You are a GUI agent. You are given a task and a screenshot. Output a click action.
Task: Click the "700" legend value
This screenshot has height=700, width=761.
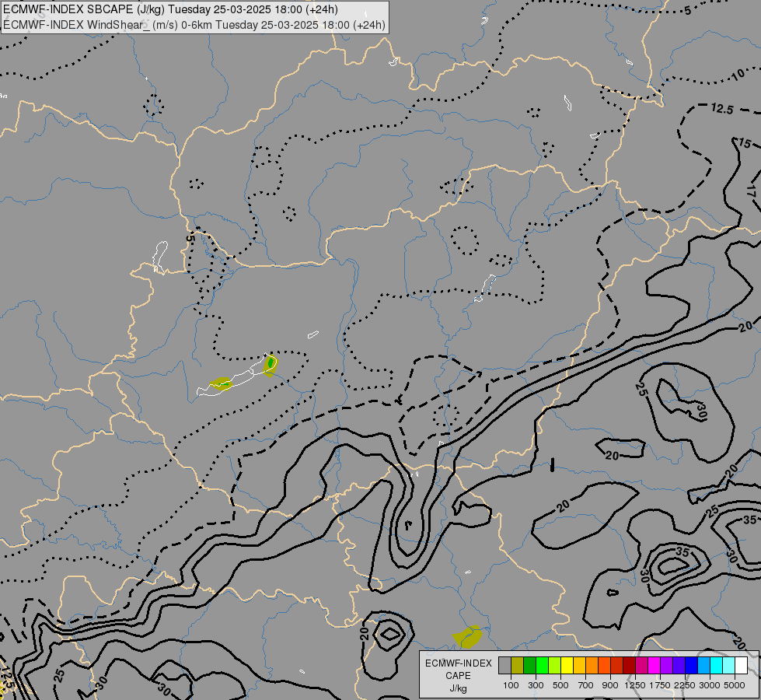pos(586,685)
